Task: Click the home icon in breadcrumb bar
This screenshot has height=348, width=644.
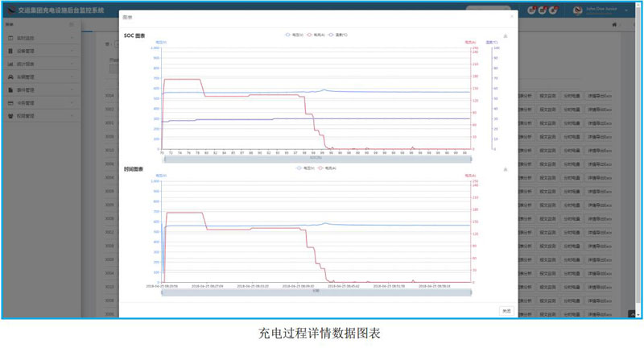Action: [x=615, y=25]
